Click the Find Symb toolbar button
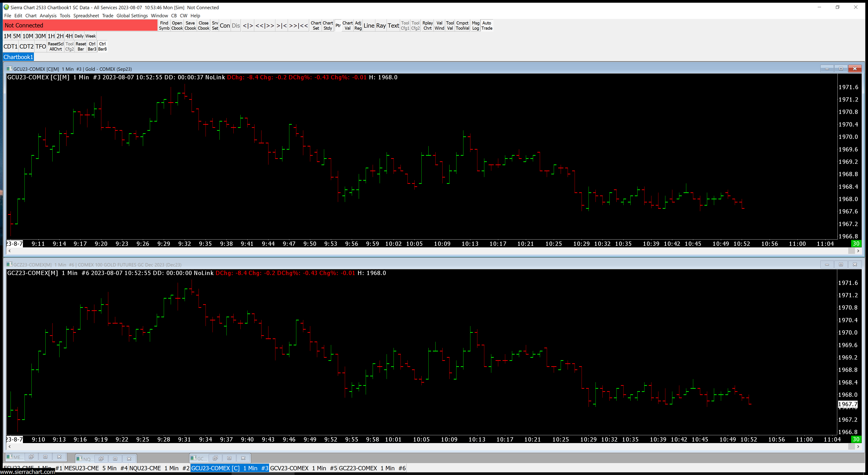Screen dimensions: 868x475 164,26
